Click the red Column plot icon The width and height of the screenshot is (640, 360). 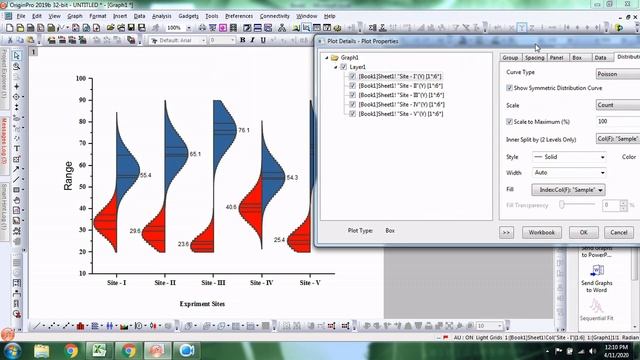[x=80, y=326]
